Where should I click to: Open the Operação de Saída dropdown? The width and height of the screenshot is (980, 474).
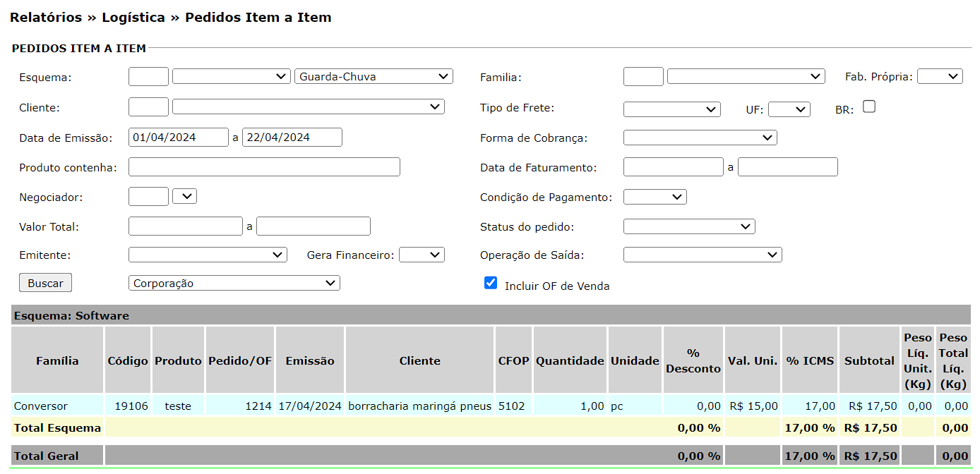click(x=703, y=255)
